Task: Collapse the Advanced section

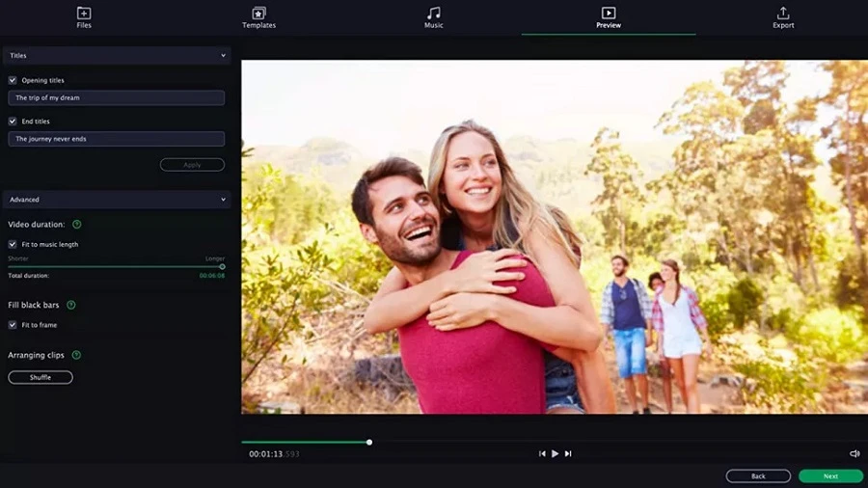Action: click(x=223, y=200)
